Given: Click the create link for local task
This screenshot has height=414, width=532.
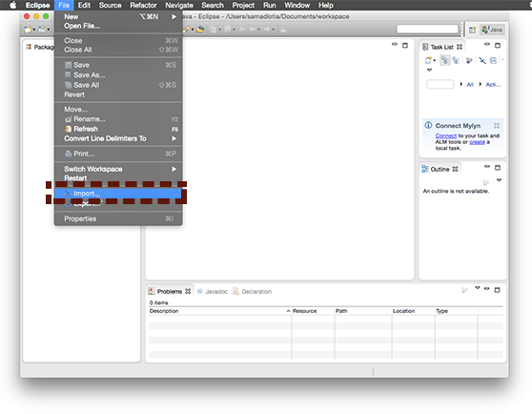Looking at the screenshot, I should (477, 142).
